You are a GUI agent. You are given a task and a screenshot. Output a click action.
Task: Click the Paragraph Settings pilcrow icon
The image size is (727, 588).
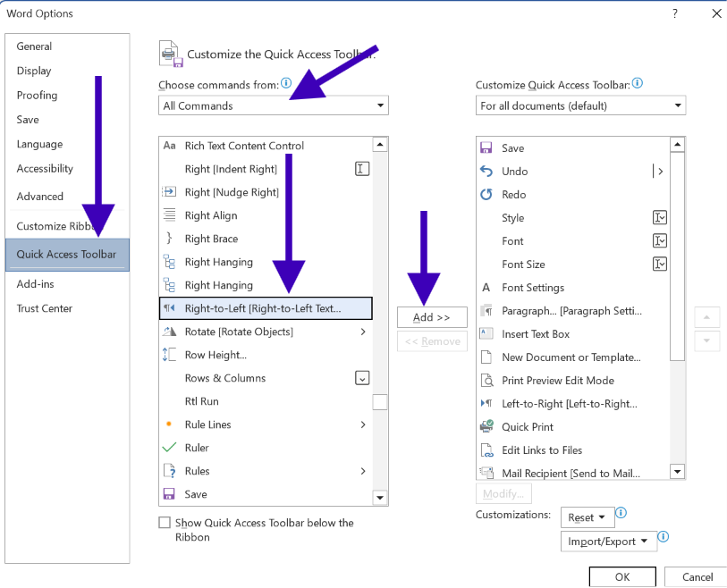click(x=486, y=310)
